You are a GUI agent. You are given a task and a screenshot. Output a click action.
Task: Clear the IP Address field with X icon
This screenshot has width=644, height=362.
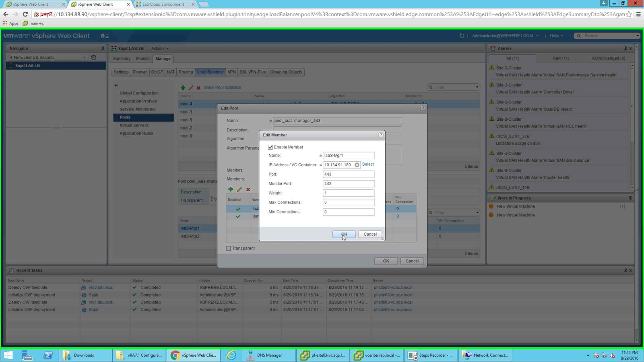click(357, 165)
